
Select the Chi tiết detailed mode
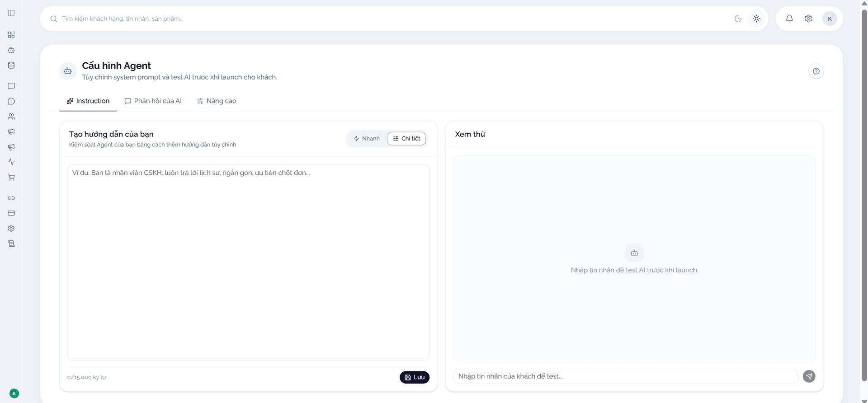click(406, 139)
